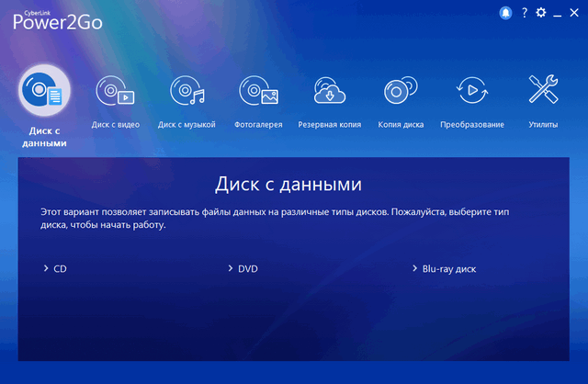Open the Utilities wrench icon (Утилиты)
The image size is (588, 384).
[x=544, y=92]
